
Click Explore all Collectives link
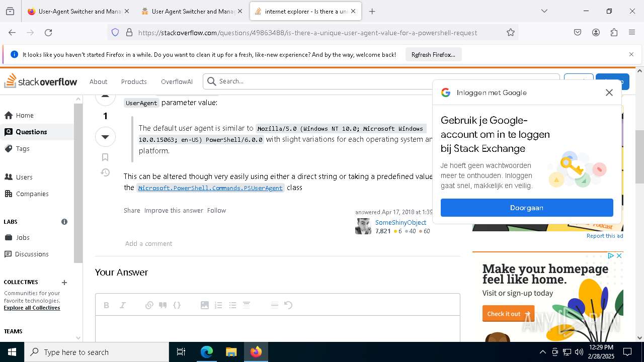tap(32, 308)
